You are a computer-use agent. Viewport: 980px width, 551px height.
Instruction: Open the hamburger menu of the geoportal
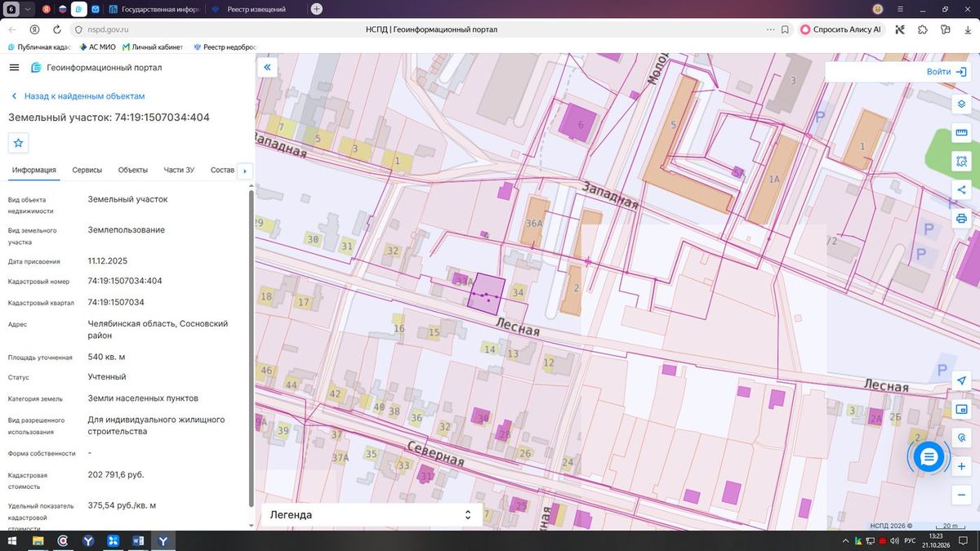point(15,68)
